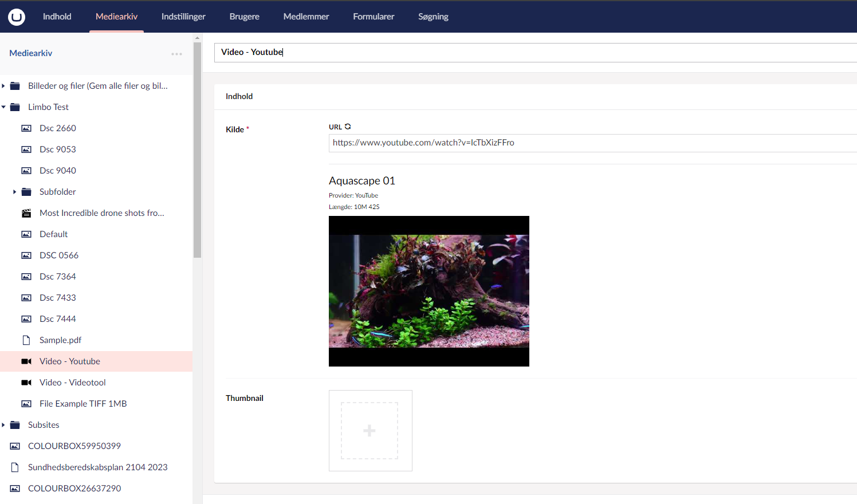The width and height of the screenshot is (857, 504).
Task: Click the clapperboard icon for drone shots video
Action: click(26, 213)
